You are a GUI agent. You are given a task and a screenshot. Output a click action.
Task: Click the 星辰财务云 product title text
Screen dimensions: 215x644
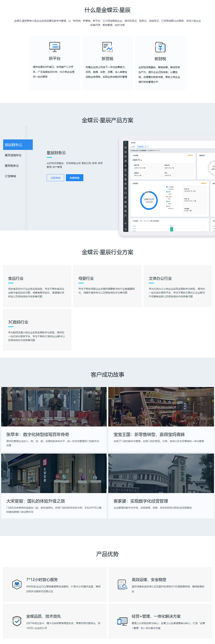pos(56,153)
